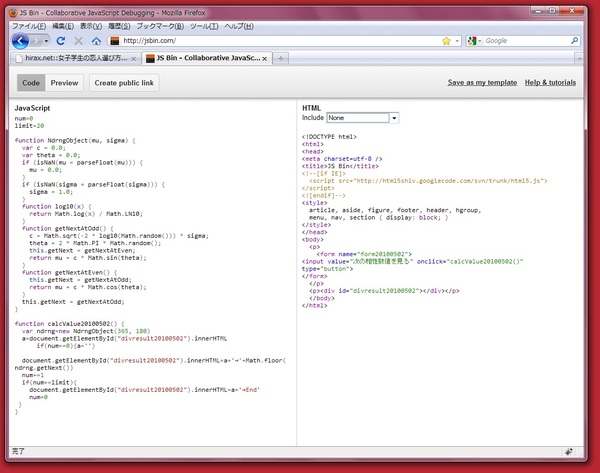Bookmark this page with the star icon
Image resolution: width=600 pixels, height=473 pixels.
446,41
